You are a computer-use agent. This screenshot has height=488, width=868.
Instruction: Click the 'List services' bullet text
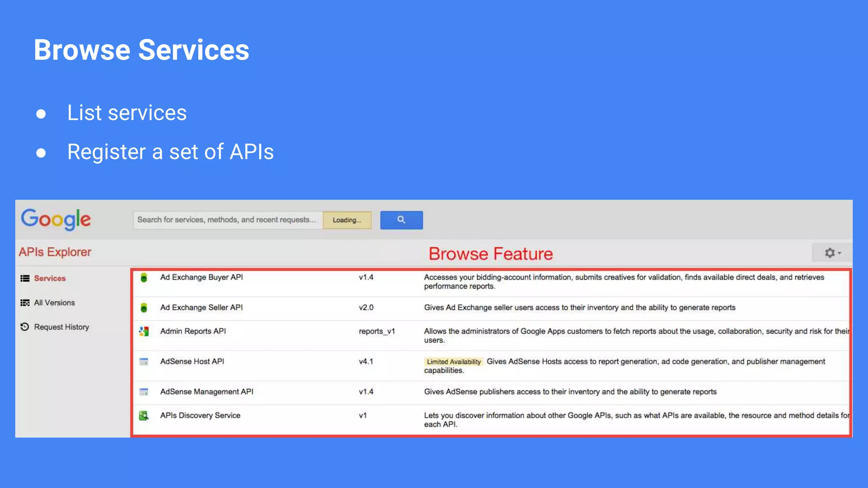[x=127, y=113]
